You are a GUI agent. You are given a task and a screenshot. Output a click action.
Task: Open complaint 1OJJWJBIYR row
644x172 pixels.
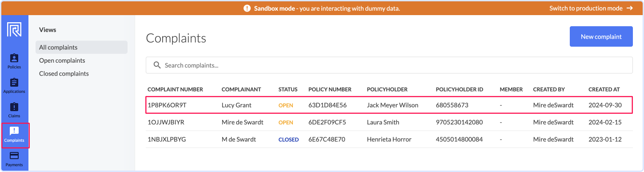pyautogui.click(x=389, y=122)
